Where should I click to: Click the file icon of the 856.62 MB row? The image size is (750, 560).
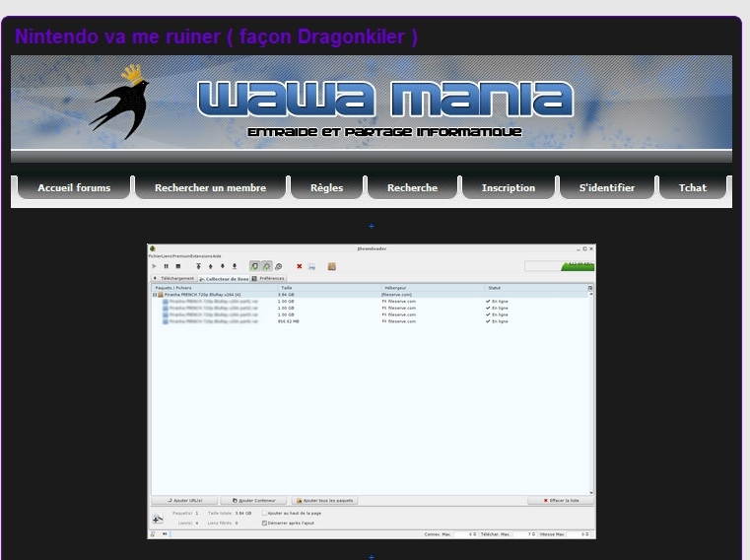(166, 321)
